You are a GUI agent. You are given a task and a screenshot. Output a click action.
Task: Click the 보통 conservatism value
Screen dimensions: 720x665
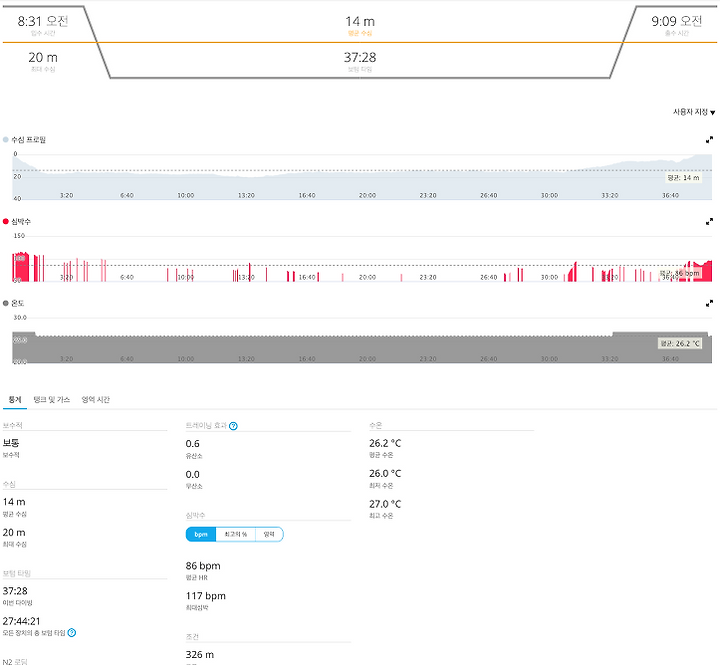point(11,443)
